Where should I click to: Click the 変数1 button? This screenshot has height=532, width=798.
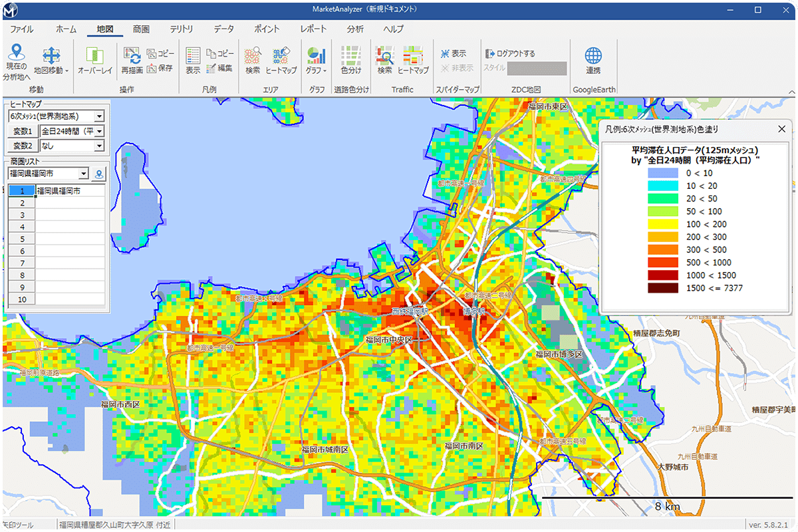[23, 131]
